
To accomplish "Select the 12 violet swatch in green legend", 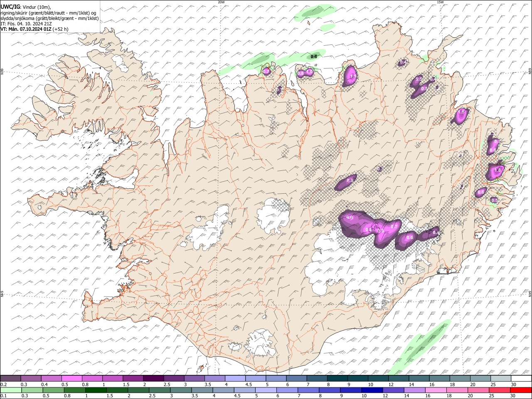I will coord(393,390).
